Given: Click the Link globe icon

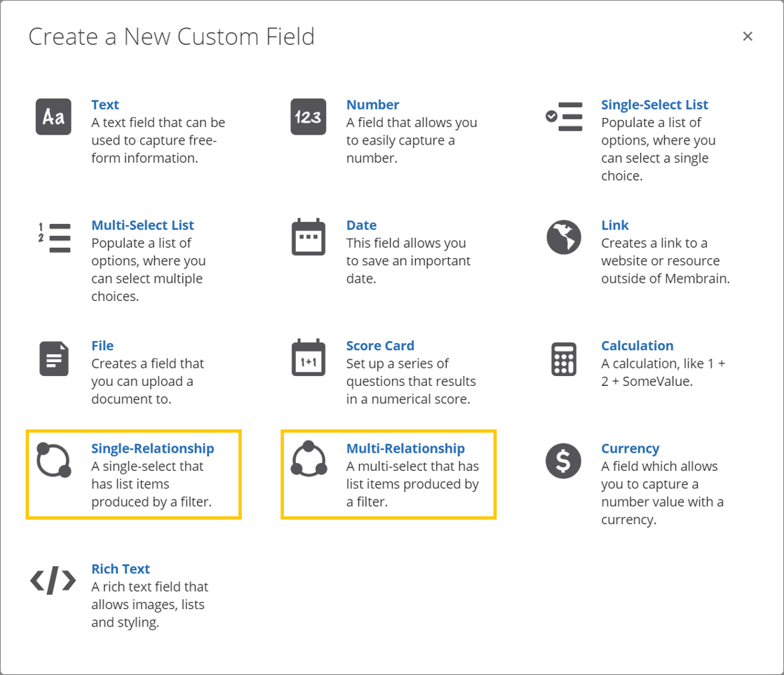Looking at the screenshot, I should pyautogui.click(x=564, y=237).
